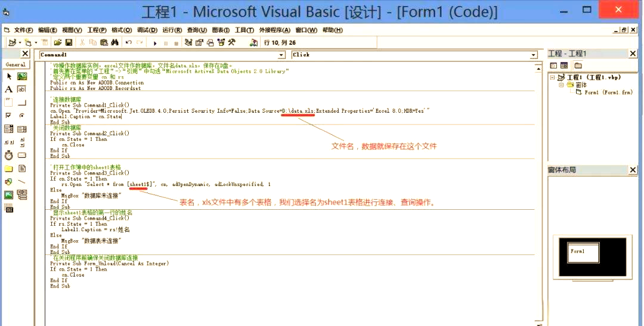The height and width of the screenshot is (326, 644).
Task: Click the Paste toolbar icon
Action: (x=104, y=42)
